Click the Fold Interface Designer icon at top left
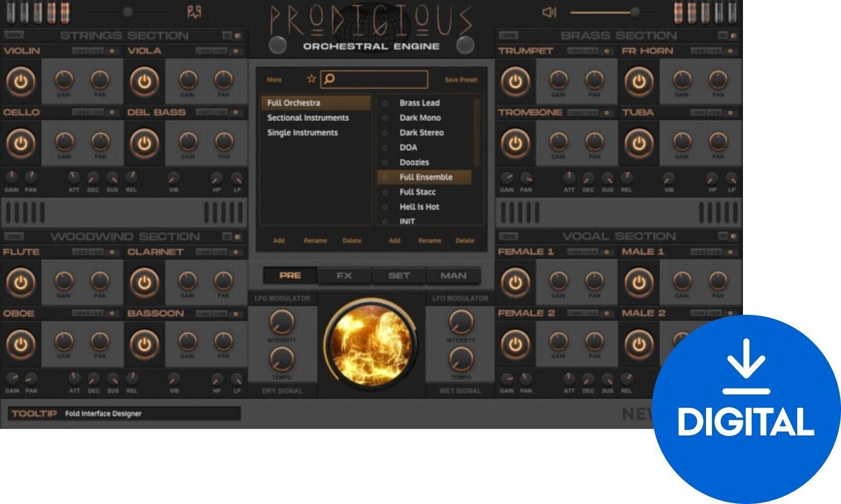Screen dimensions: 841x504 click(x=195, y=12)
